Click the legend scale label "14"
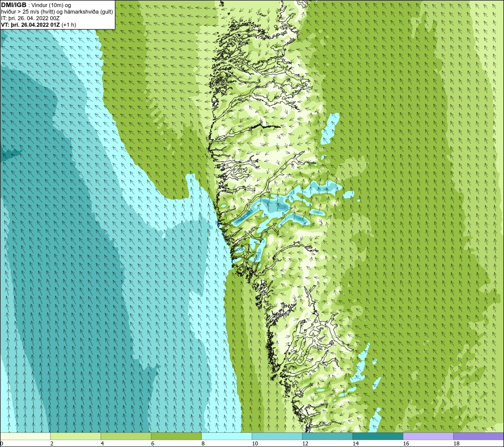The width and height of the screenshot is (504, 447). click(x=355, y=444)
